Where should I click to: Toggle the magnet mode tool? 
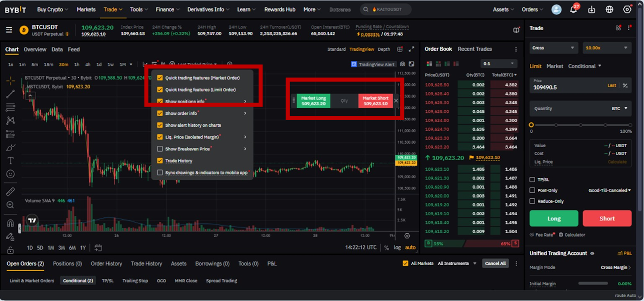click(x=10, y=223)
